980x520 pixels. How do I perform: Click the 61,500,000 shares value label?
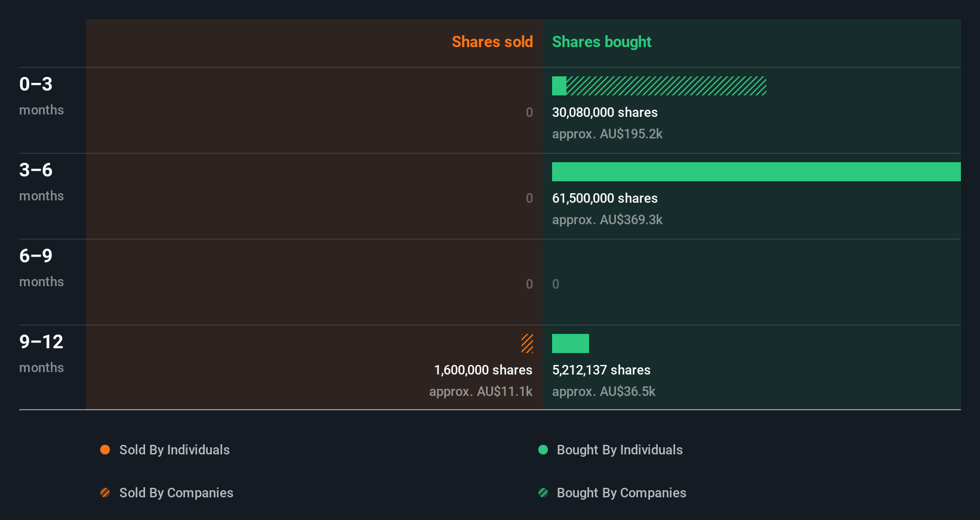pyautogui.click(x=605, y=198)
